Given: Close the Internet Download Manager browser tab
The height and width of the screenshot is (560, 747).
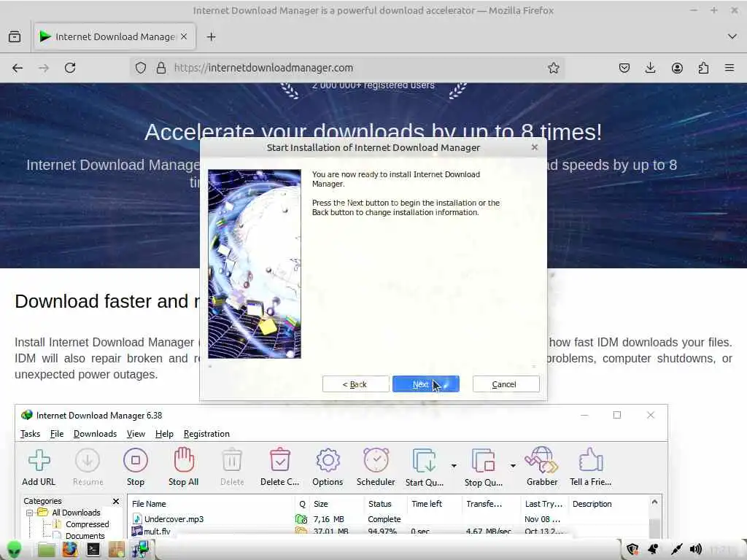Looking at the screenshot, I should click(184, 36).
